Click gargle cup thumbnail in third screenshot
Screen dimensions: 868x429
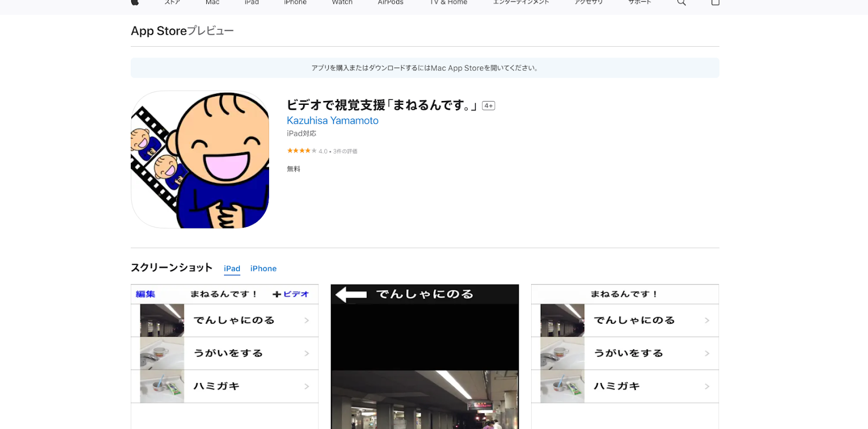(x=563, y=354)
